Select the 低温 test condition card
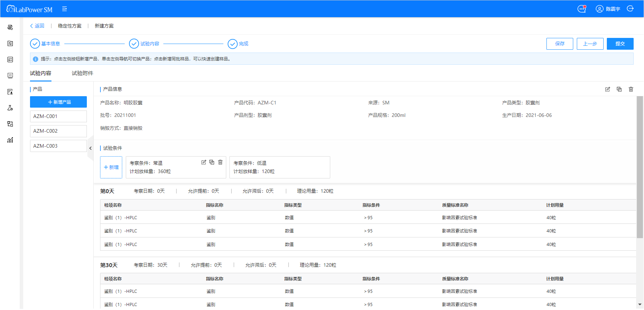Screen dimensions: 644x310 tap(280, 167)
